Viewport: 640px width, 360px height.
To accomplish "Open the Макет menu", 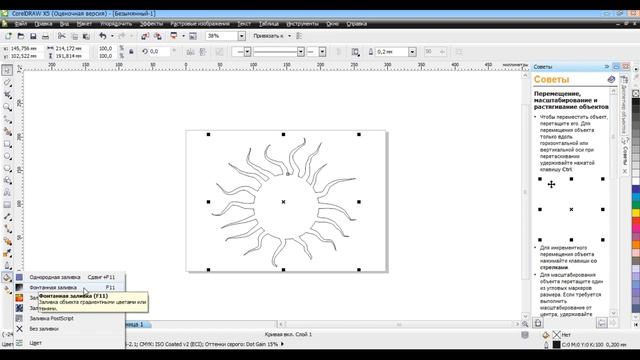I will click(x=84, y=24).
